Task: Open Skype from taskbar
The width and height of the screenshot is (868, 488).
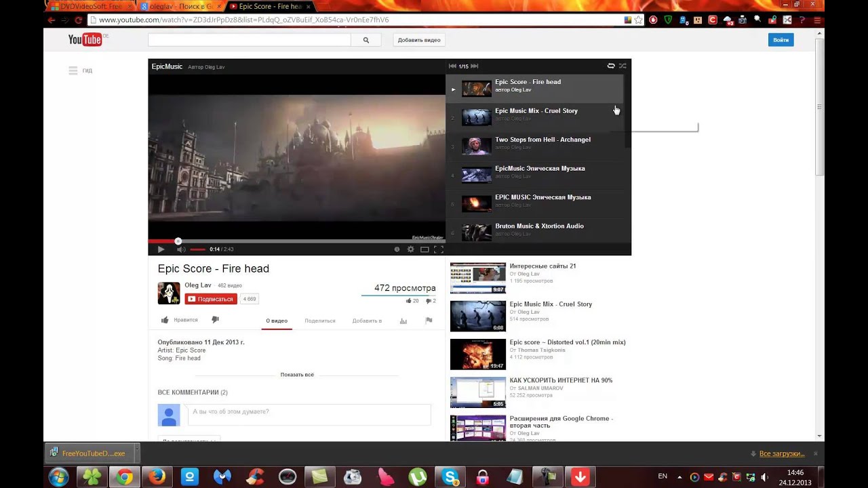Action: tap(450, 477)
